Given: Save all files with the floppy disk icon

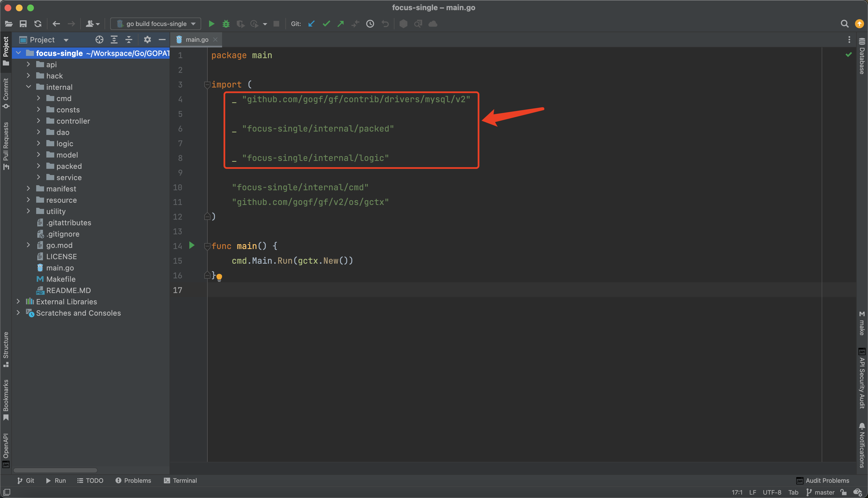Looking at the screenshot, I should click(x=23, y=24).
